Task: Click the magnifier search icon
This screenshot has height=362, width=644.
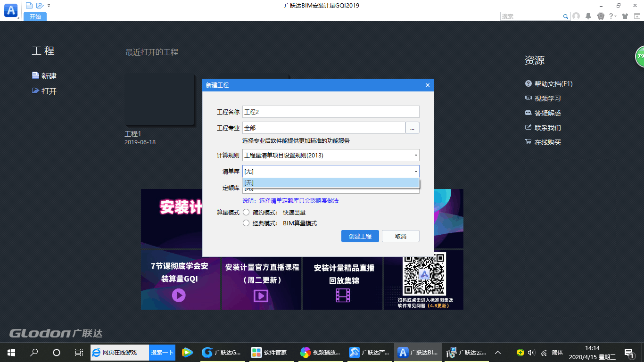Action: pyautogui.click(x=566, y=16)
